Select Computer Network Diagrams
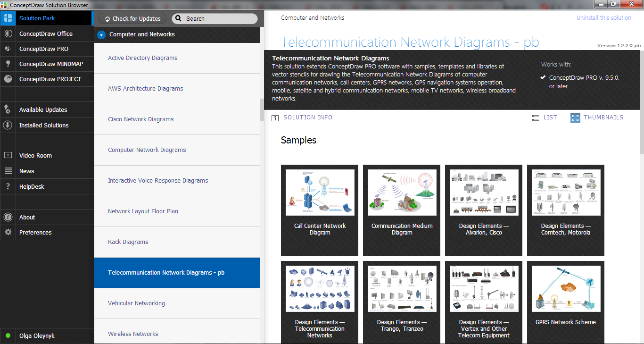Screen dimensions: 644x344 (x=177, y=150)
